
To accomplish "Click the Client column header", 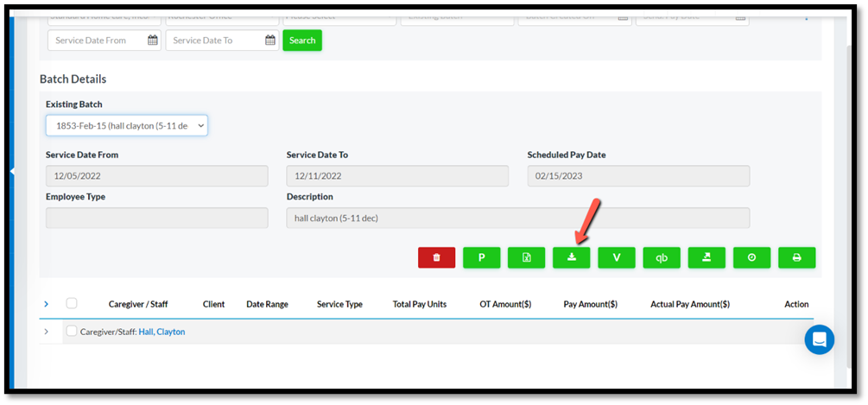I will (213, 304).
